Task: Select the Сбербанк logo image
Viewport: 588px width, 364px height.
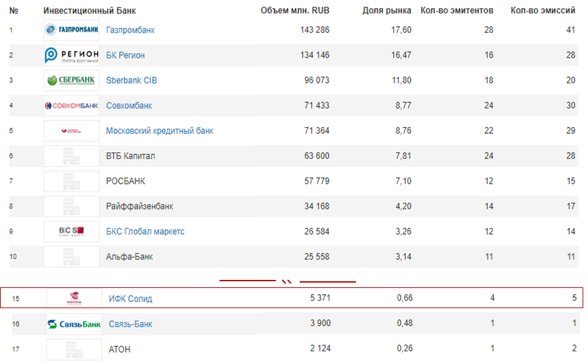Action: click(x=71, y=80)
